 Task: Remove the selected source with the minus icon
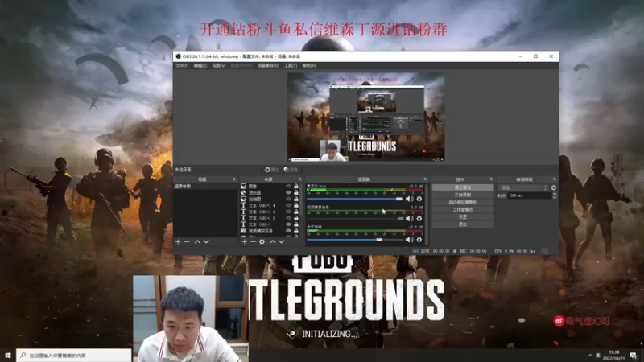pos(253,242)
